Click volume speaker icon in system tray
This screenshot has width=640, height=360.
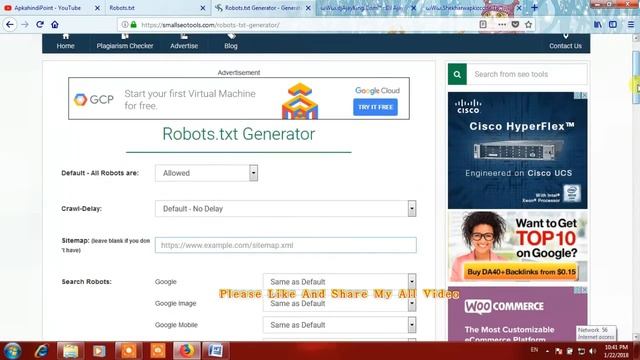[x=593, y=351]
